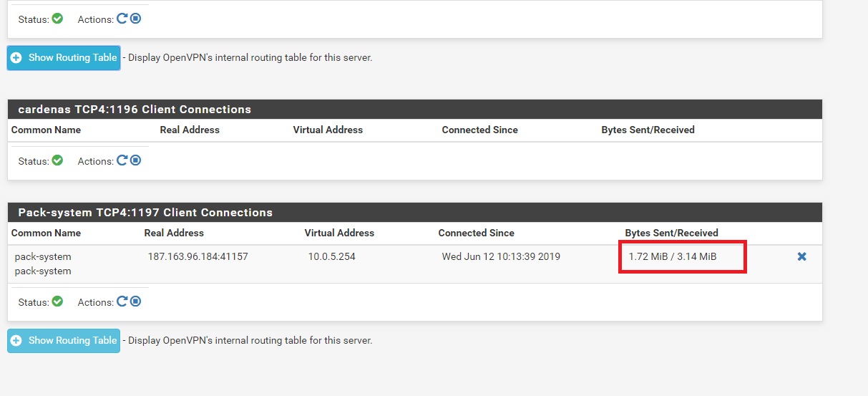Show routing table below Pack-system panel
Screen dimensions: 868x396
(64, 341)
